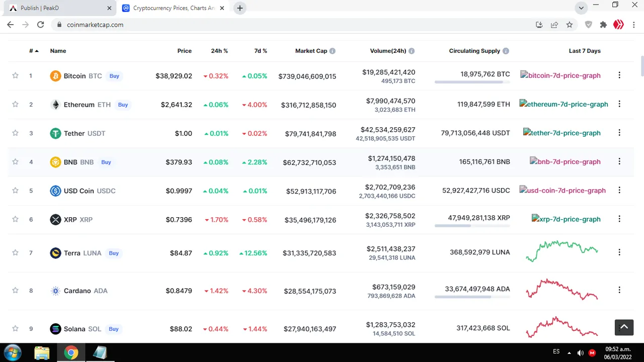Click the Ethereum coin logo

(x=55, y=105)
